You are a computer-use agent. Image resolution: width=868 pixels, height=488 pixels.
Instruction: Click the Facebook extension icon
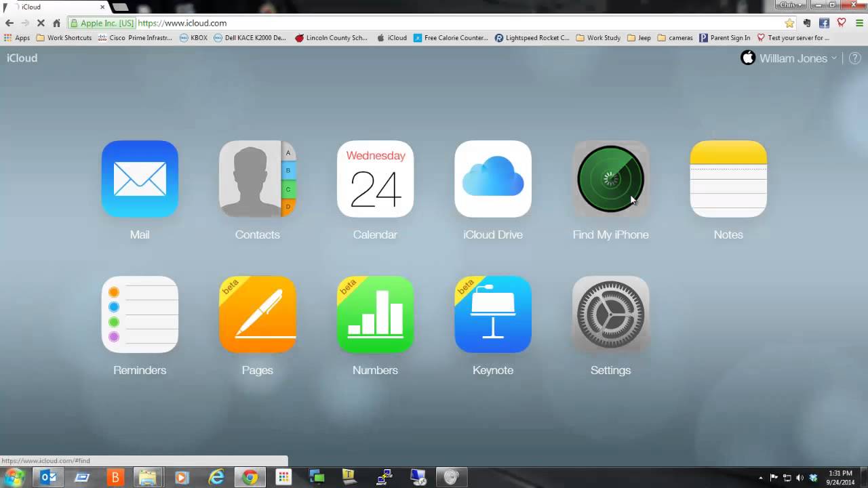tap(824, 23)
